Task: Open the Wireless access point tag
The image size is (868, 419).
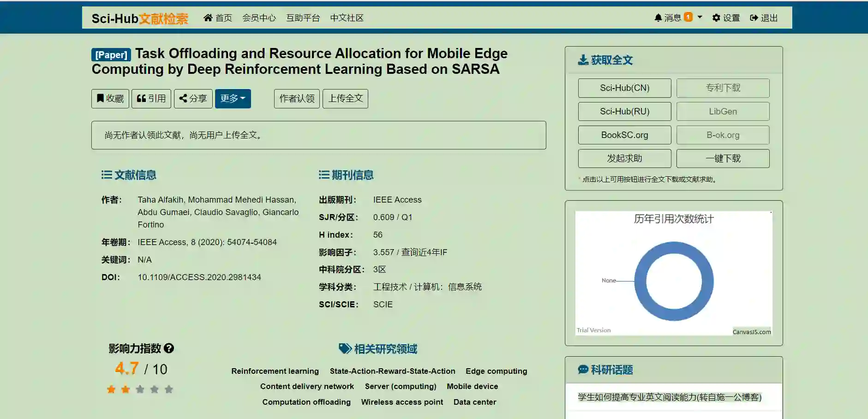Action: coord(402,402)
